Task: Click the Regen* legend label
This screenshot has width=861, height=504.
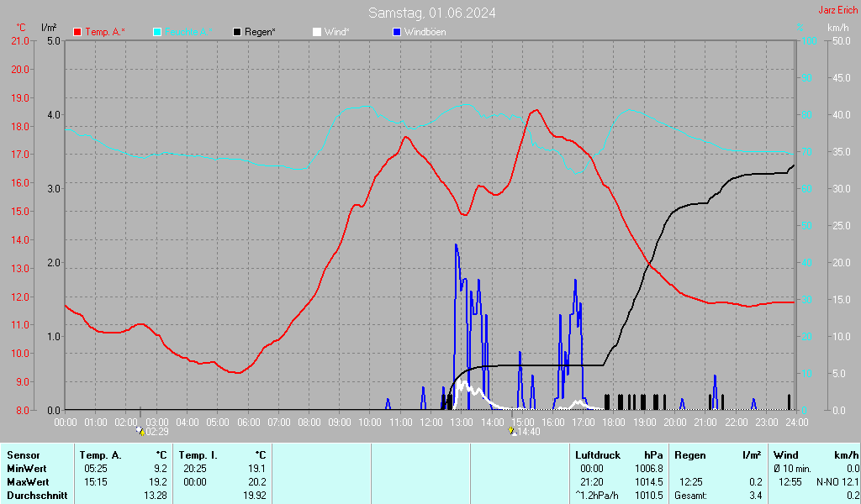Action: 261,32
